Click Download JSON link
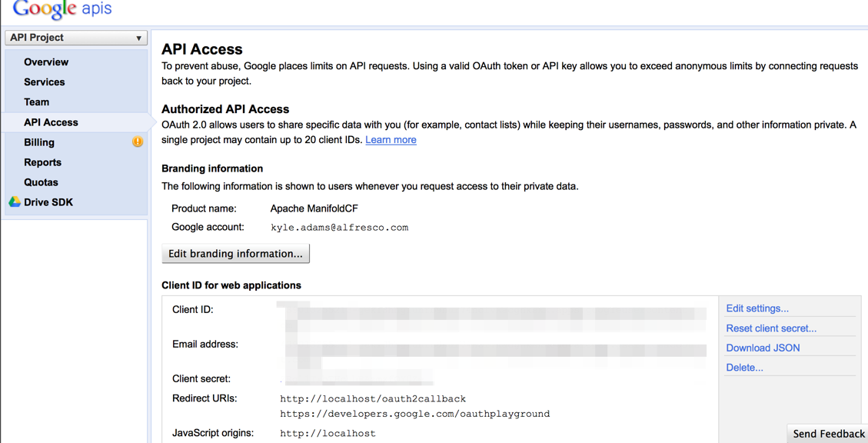The height and width of the screenshot is (443, 868). [763, 348]
